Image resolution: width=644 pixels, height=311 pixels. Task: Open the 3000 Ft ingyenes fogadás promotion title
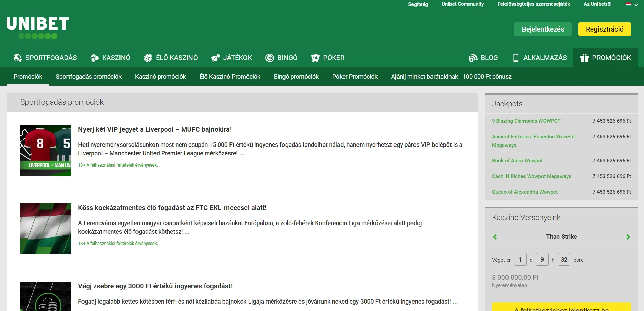[155, 286]
